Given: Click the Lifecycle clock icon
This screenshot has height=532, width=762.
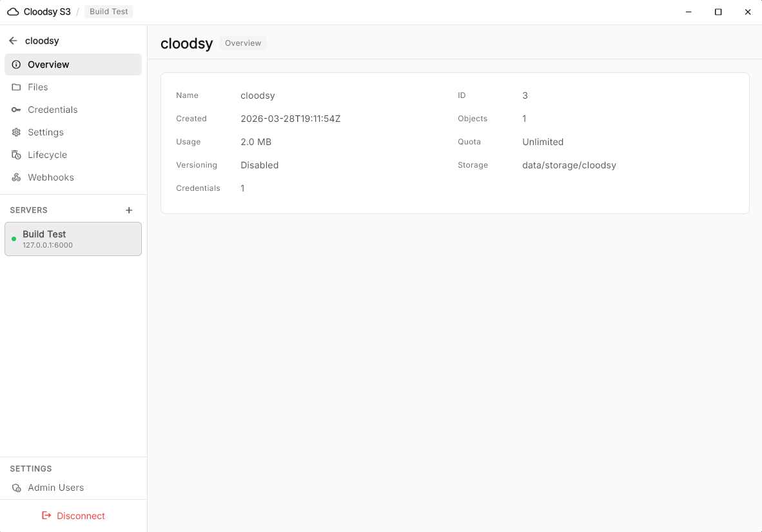Looking at the screenshot, I should click(15, 155).
